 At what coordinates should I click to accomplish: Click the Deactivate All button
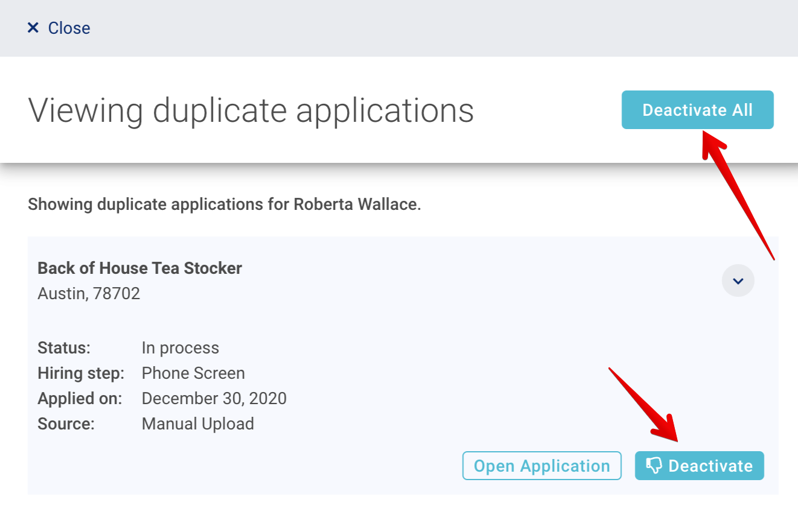coord(697,110)
